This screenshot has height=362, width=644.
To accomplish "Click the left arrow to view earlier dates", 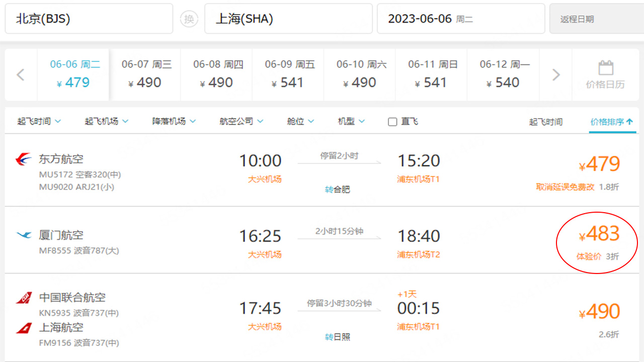I will pos(20,74).
